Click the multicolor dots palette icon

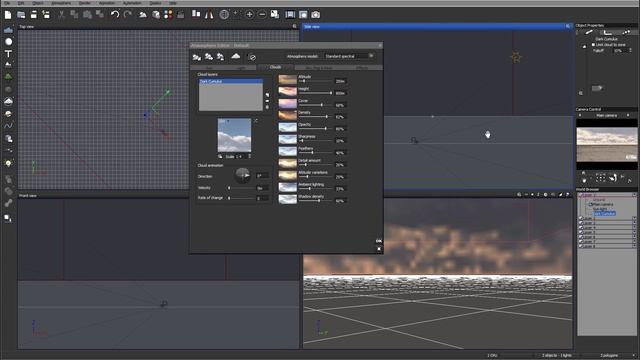[x=168, y=15]
